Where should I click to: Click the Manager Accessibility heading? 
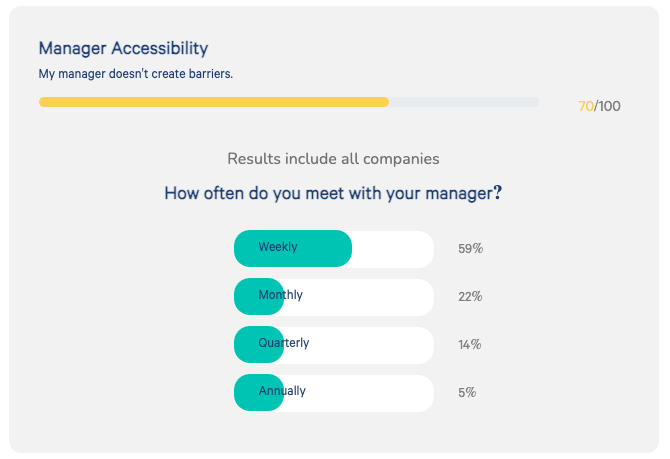[123, 48]
